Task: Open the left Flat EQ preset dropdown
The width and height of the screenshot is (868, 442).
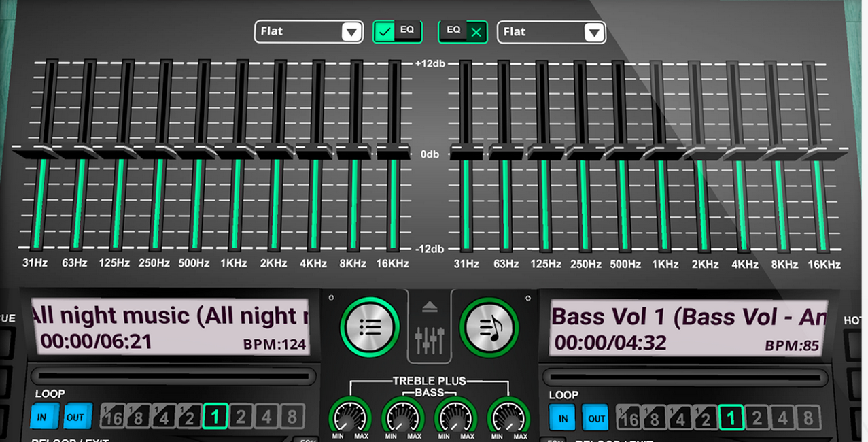Action: coord(309,31)
